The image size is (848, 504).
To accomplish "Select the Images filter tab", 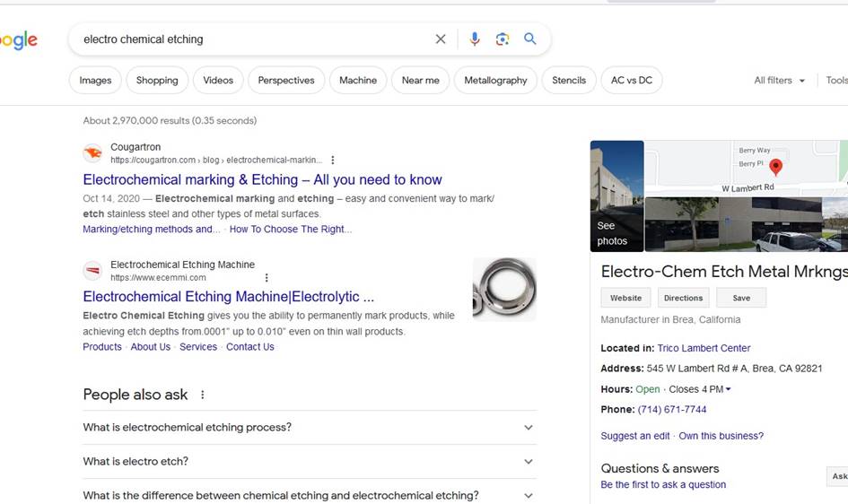I will tap(95, 81).
